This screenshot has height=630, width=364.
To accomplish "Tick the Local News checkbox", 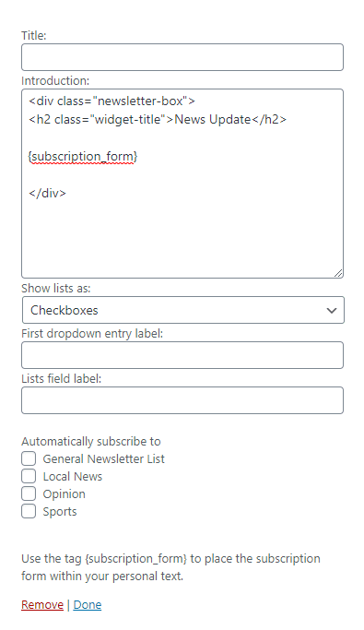I will [29, 477].
